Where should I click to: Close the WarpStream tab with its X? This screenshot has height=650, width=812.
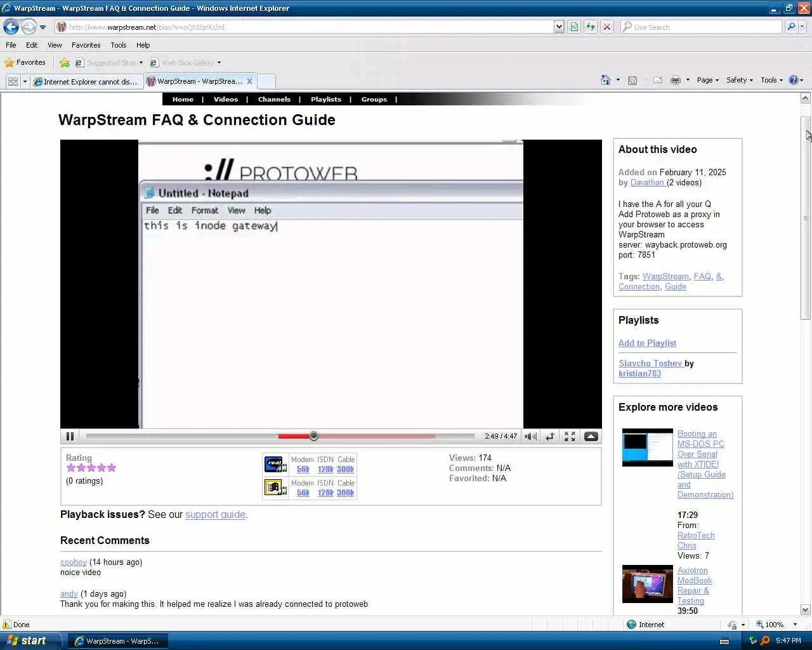(x=249, y=81)
